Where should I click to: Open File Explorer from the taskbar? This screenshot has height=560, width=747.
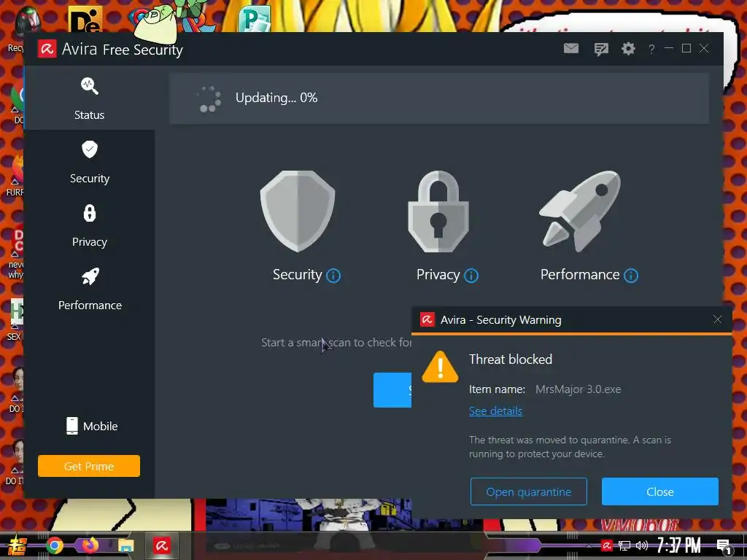click(125, 545)
